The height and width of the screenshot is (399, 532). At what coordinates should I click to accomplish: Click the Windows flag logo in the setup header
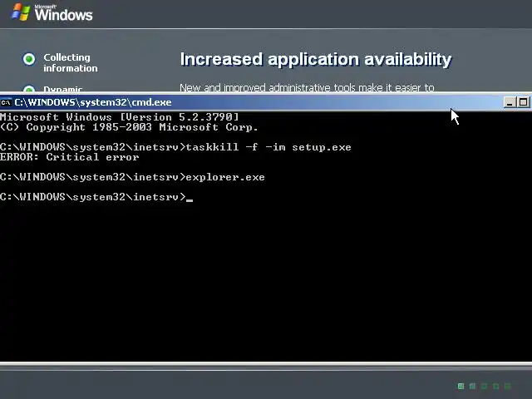[20, 12]
